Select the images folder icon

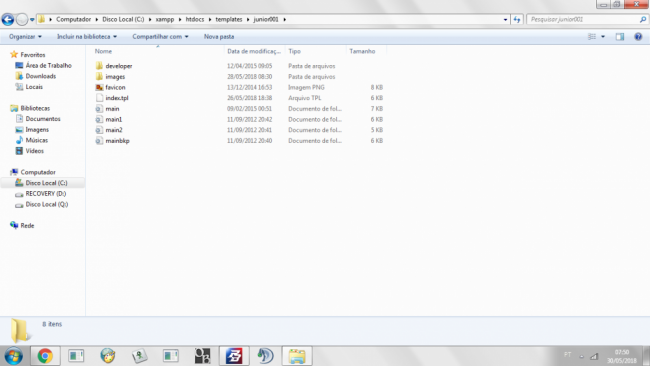(99, 77)
